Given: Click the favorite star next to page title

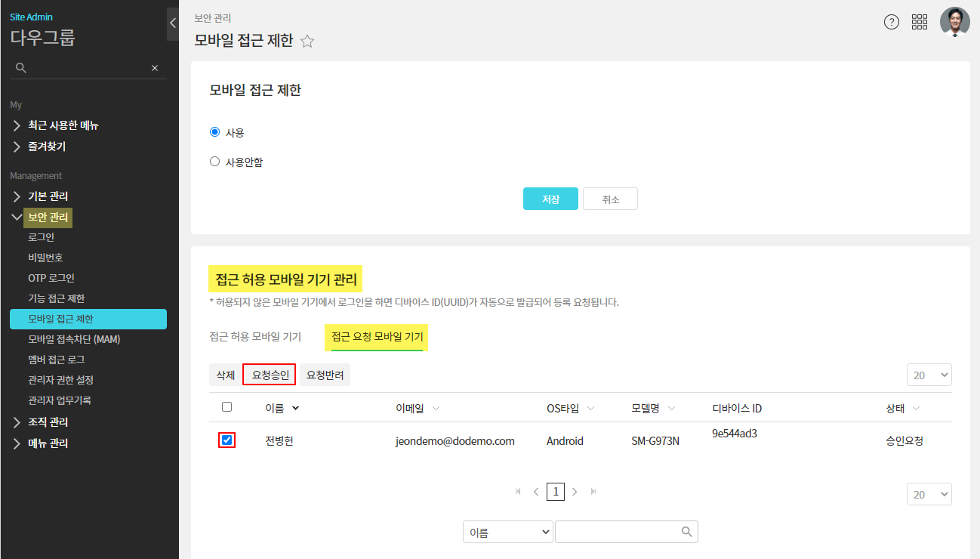Looking at the screenshot, I should (307, 42).
